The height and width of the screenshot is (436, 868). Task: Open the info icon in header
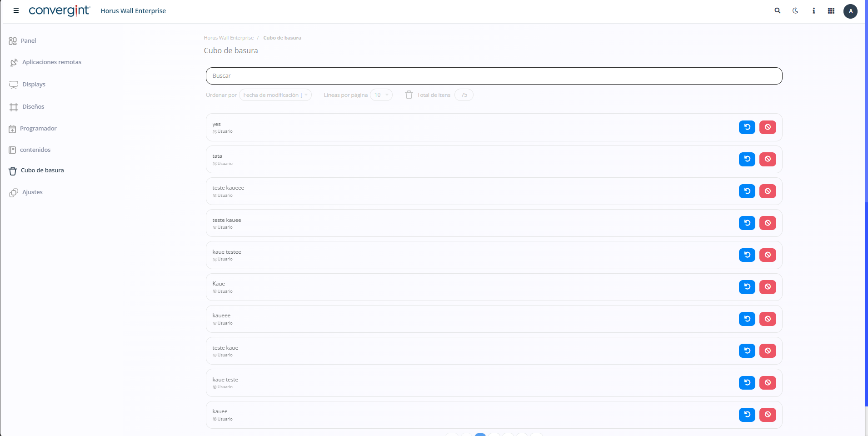click(x=813, y=10)
